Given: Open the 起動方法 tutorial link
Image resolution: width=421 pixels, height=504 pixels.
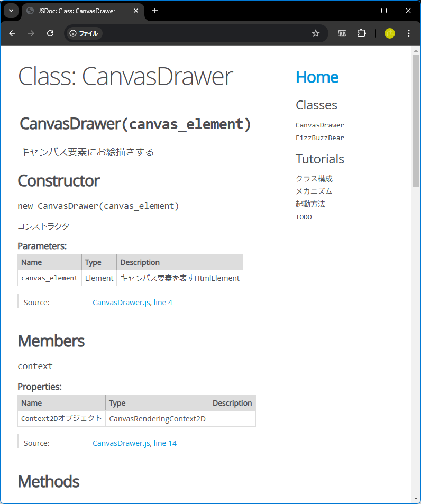Looking at the screenshot, I should (310, 204).
